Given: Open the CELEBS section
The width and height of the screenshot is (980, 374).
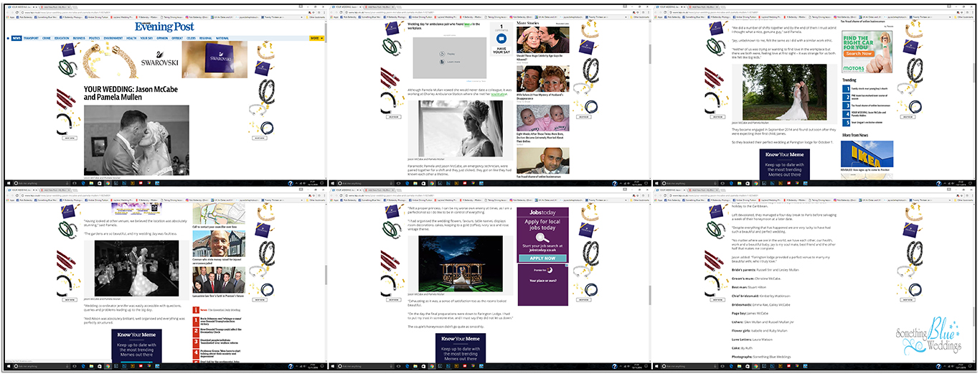Looking at the screenshot, I should [192, 38].
